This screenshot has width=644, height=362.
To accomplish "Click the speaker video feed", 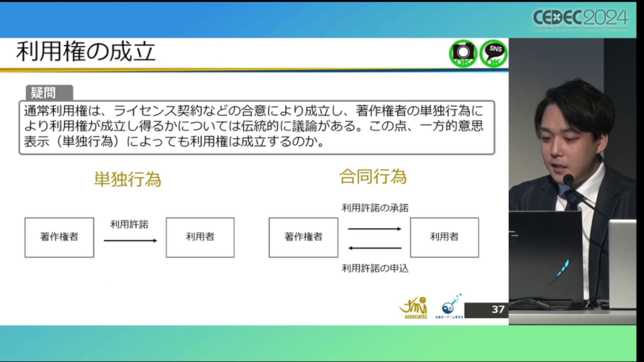I will pos(572,181).
